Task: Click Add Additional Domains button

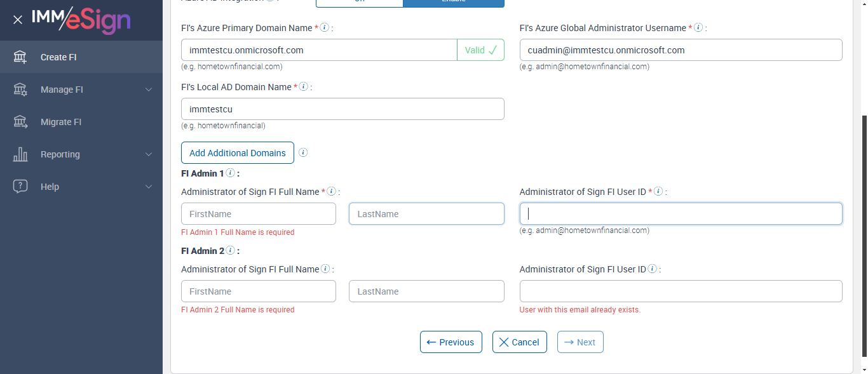Action: coord(238,153)
